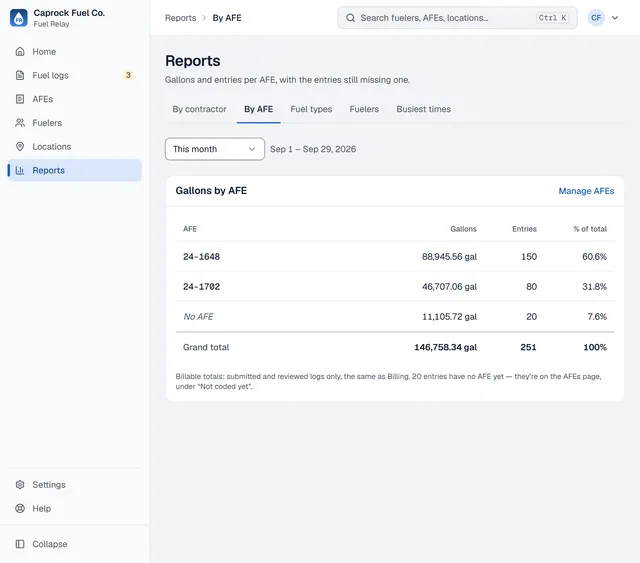Screen dimensions: 640x563
Task: Open Help in the sidebar
Action: pos(75,508)
